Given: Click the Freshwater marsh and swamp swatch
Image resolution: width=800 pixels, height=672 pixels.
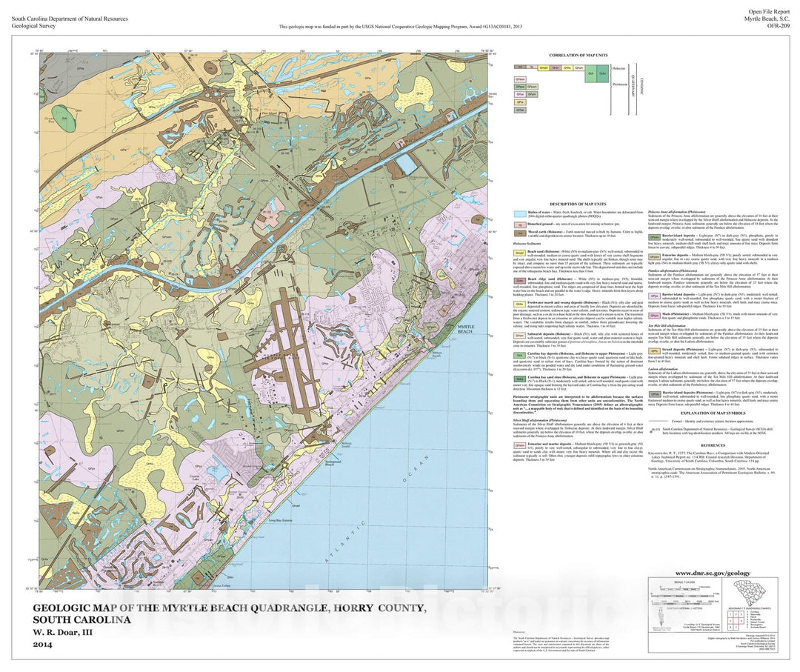Looking at the screenshot, I should point(521,303).
